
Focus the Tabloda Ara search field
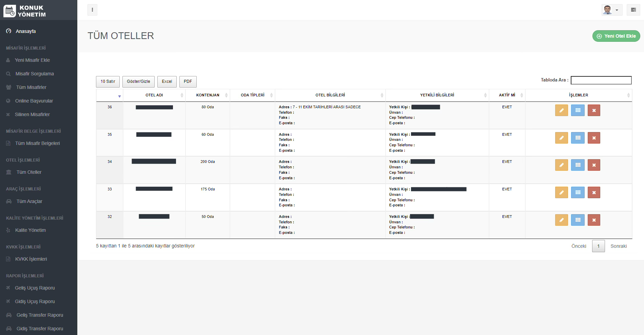tap(601, 80)
